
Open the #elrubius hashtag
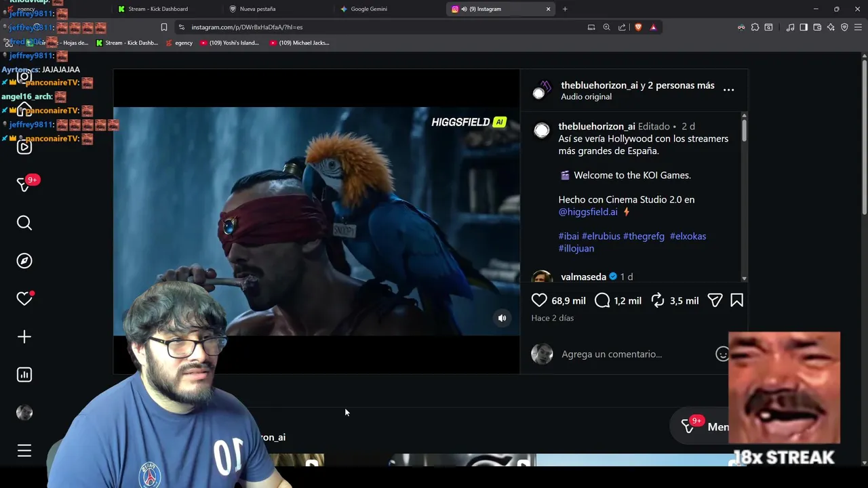(601, 236)
